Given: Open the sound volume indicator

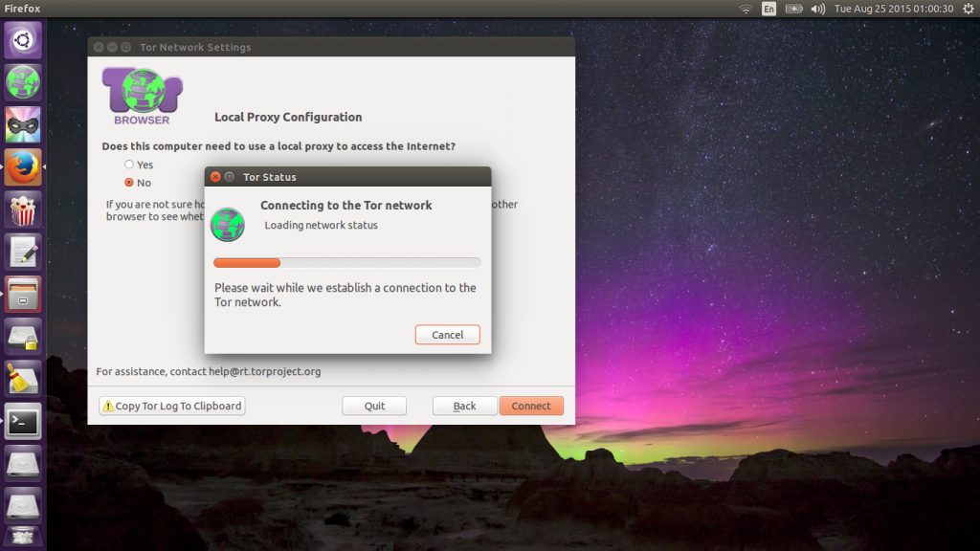Looking at the screenshot, I should tap(817, 9).
